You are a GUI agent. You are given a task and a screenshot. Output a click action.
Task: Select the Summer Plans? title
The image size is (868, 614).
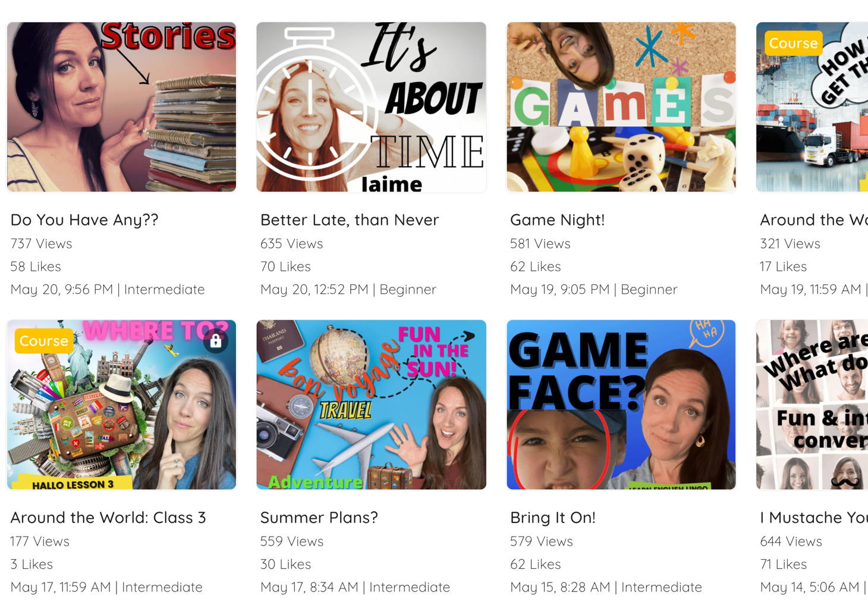tap(319, 518)
